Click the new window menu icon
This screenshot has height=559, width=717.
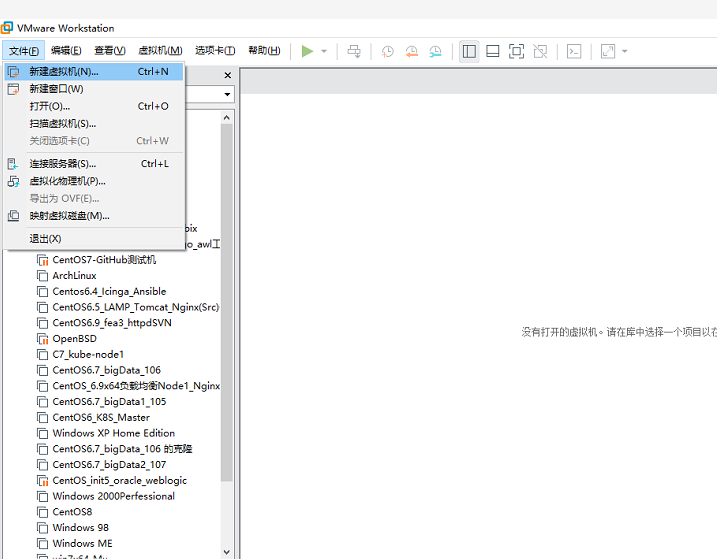[14, 89]
